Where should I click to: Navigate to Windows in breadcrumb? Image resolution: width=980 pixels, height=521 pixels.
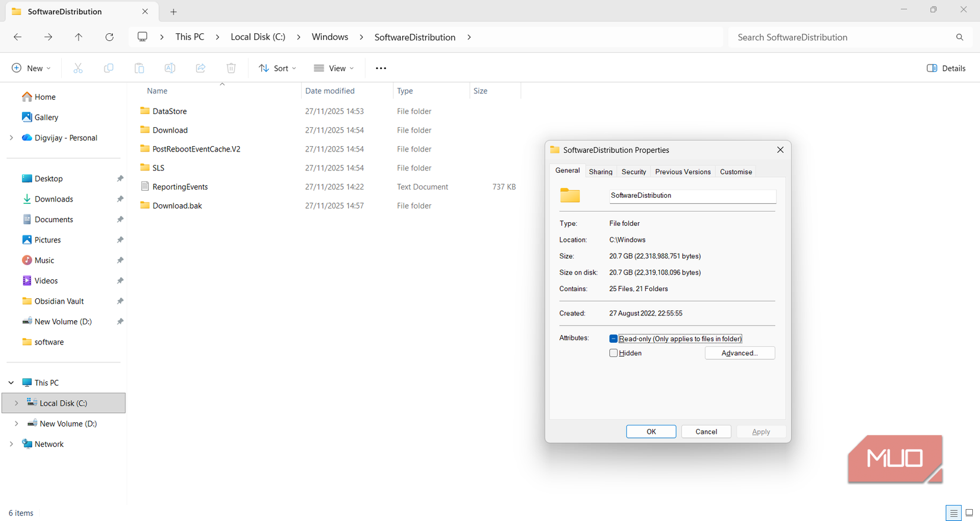click(x=330, y=37)
